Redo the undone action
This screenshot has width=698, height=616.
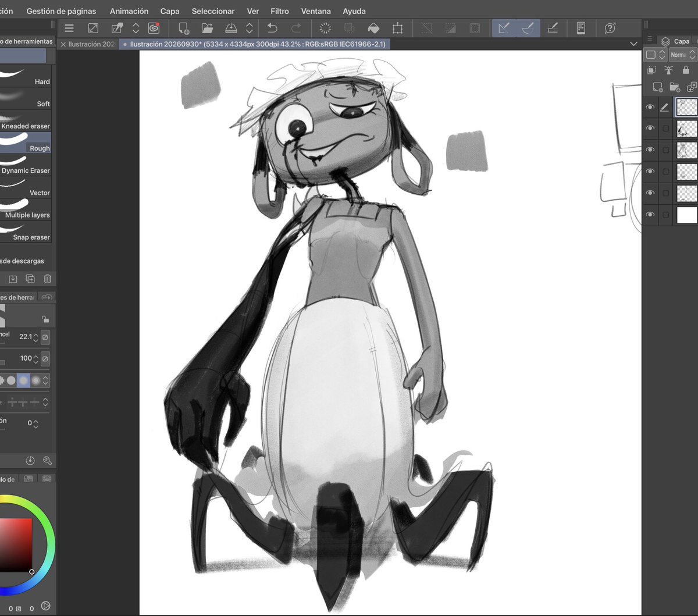(296, 28)
